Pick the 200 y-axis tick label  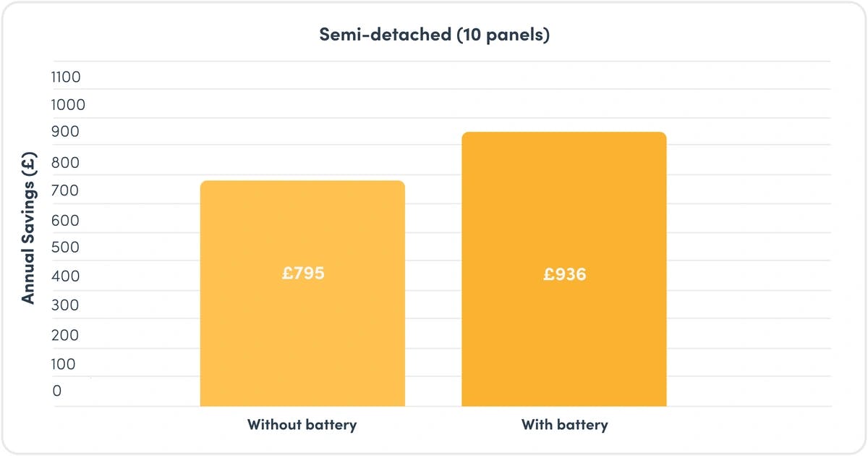tap(66, 335)
